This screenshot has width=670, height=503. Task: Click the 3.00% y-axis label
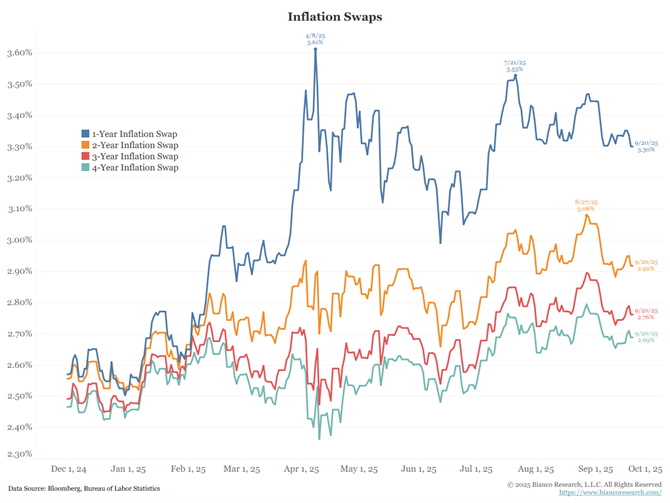point(20,240)
